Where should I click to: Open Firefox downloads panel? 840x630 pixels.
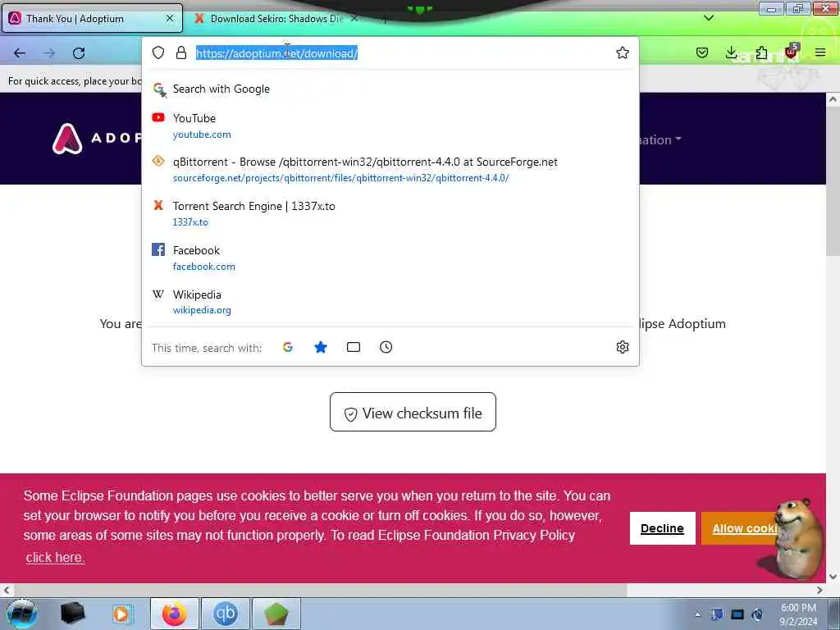tap(731, 52)
